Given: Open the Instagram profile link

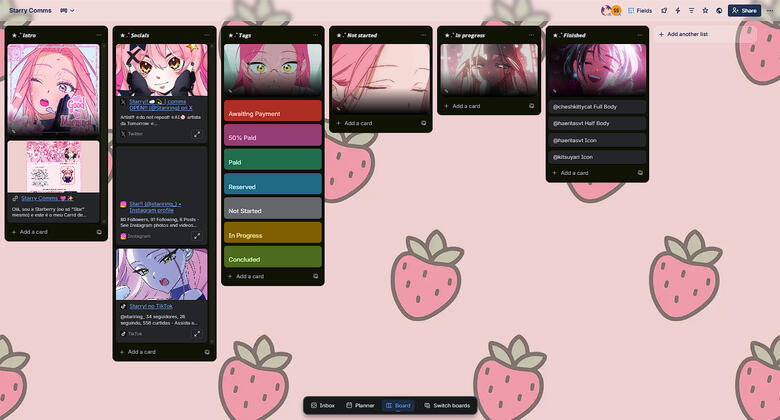Looking at the screenshot, I should pyautogui.click(x=155, y=207).
